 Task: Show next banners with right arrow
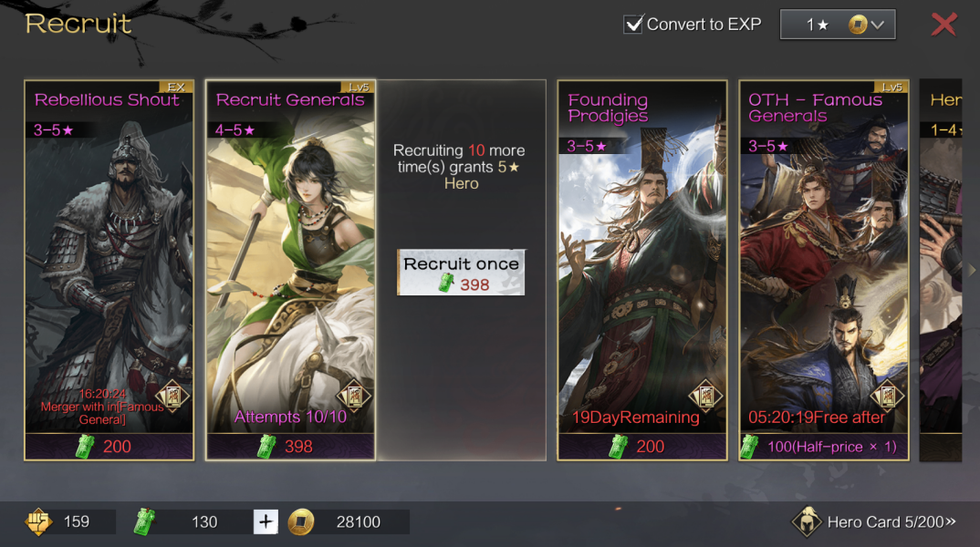point(972,270)
